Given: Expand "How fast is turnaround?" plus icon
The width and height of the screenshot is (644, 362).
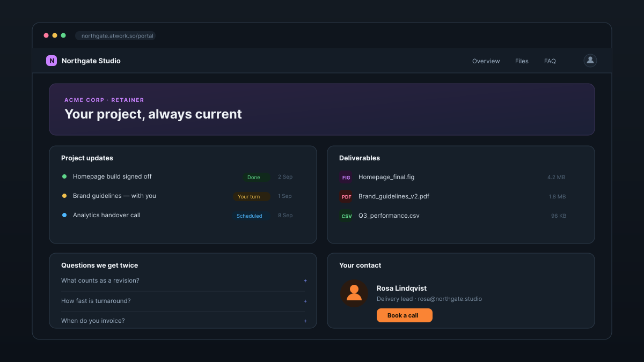Looking at the screenshot, I should coord(305,301).
